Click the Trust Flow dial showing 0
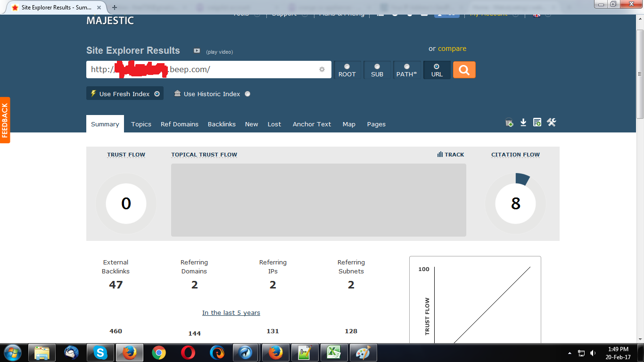The width and height of the screenshot is (644, 362). pos(126,204)
